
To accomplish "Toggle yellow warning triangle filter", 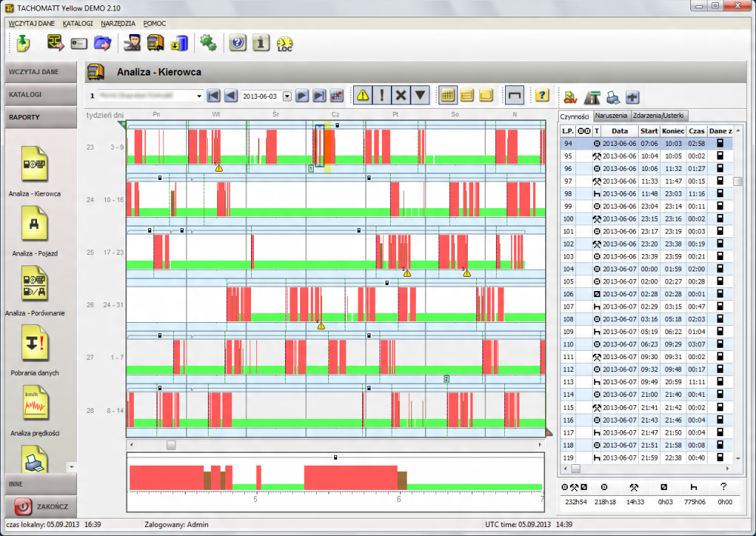I will (x=364, y=95).
